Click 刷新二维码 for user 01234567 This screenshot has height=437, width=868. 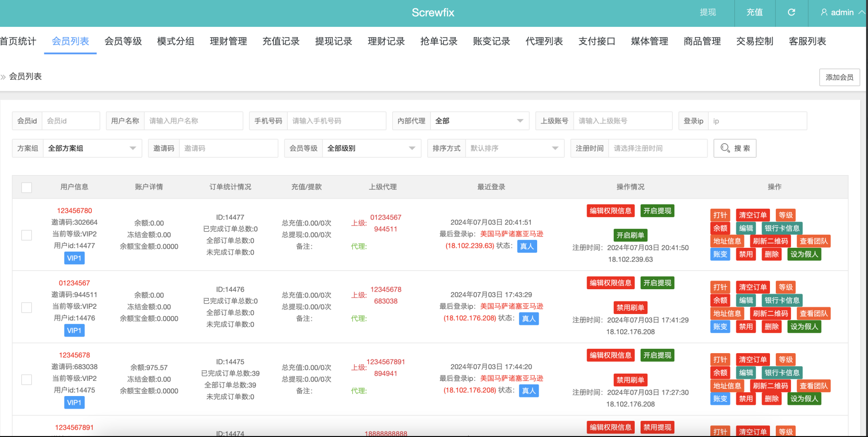[770, 314]
